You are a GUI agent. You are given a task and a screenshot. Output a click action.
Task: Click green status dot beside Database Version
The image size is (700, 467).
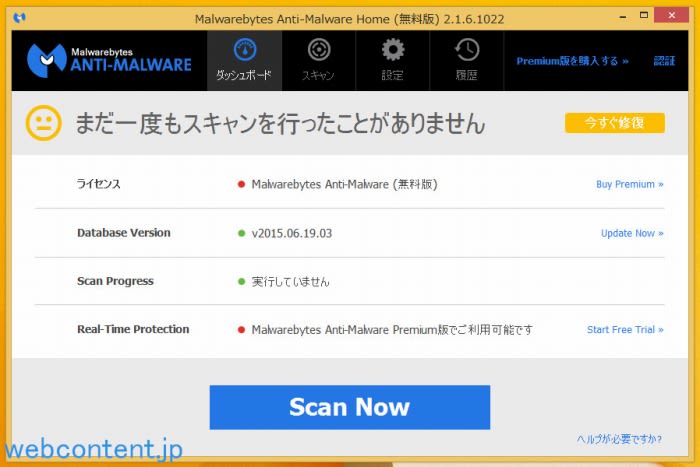[x=241, y=233]
